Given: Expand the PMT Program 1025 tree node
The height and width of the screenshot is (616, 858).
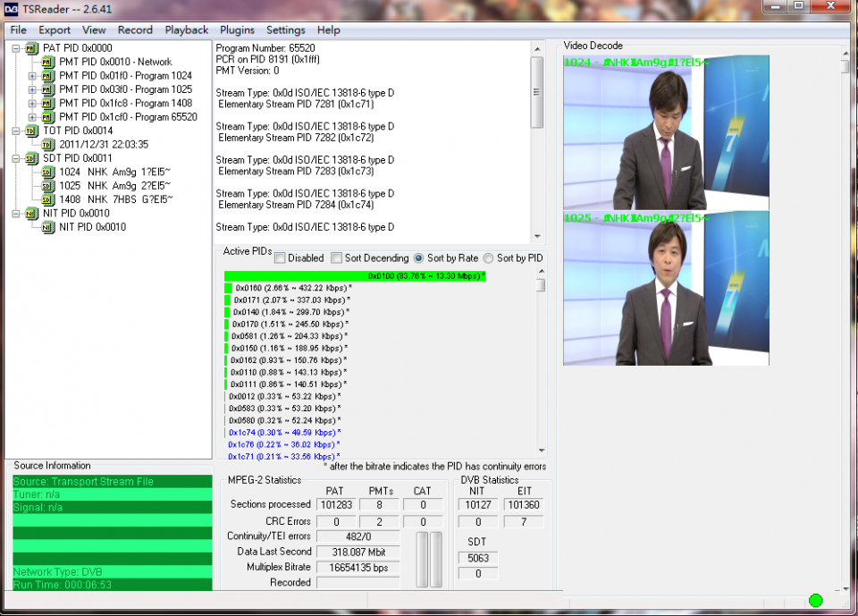Looking at the screenshot, I should pos(33,89).
